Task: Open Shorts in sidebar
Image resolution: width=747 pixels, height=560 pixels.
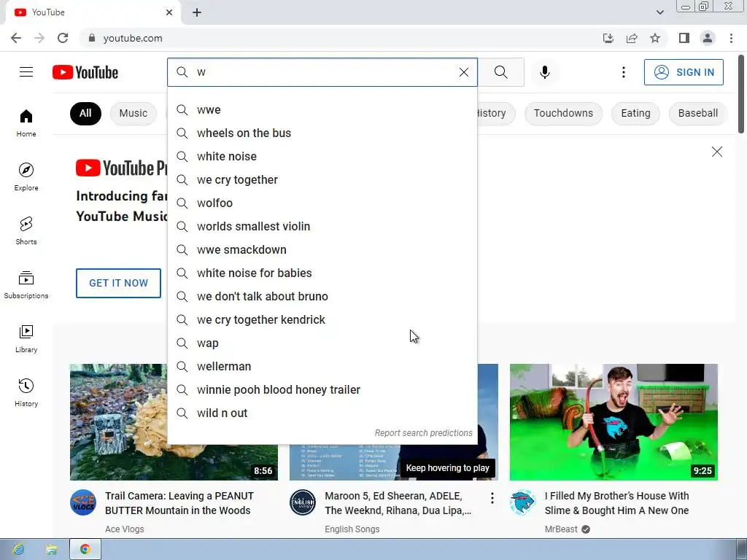Action: [26, 230]
